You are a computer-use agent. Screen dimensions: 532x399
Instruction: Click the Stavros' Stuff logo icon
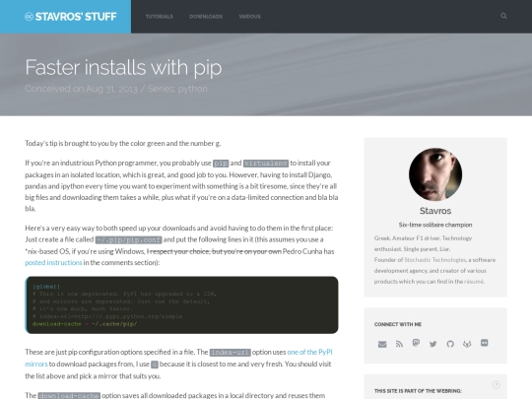pos(29,17)
